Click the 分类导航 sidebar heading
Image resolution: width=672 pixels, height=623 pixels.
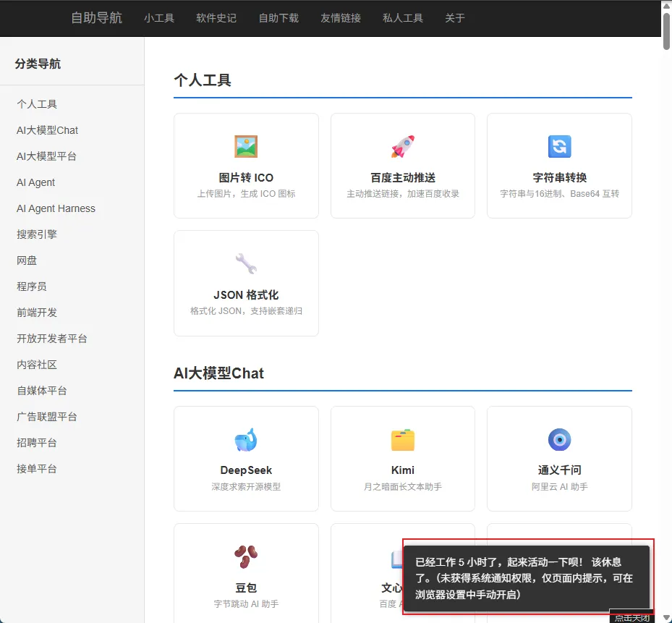pos(38,64)
